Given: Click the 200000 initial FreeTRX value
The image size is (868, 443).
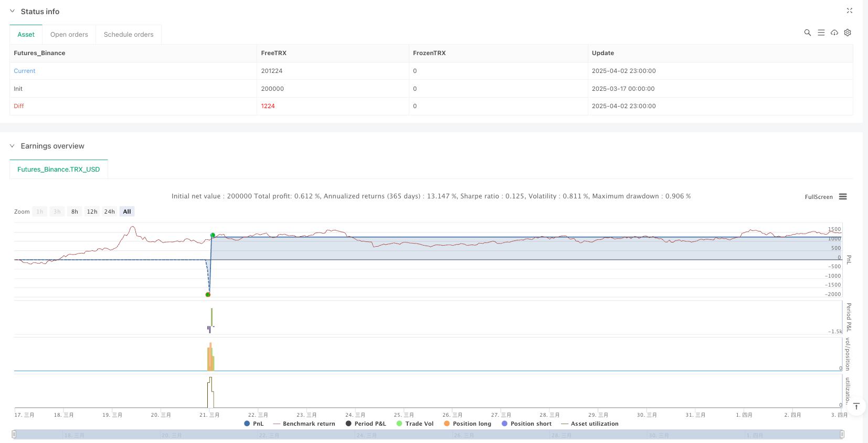Looking at the screenshot, I should pyautogui.click(x=272, y=89).
